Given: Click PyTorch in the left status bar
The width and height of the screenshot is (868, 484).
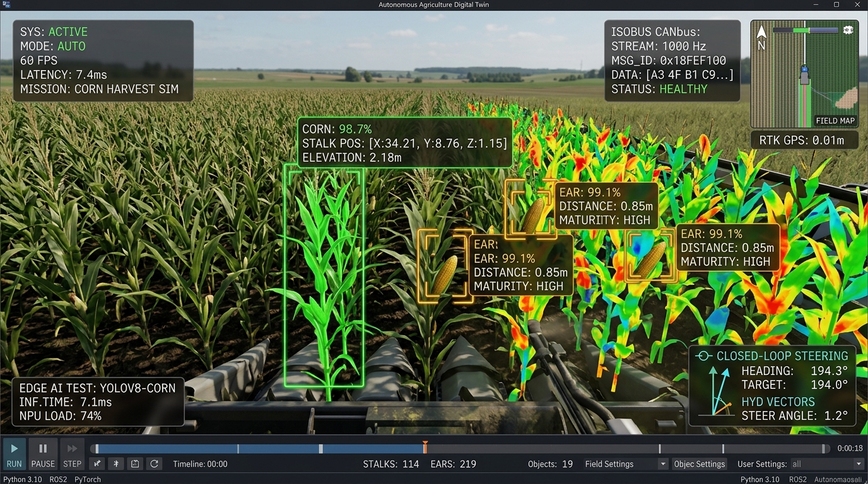Looking at the screenshot, I should click(x=88, y=480).
